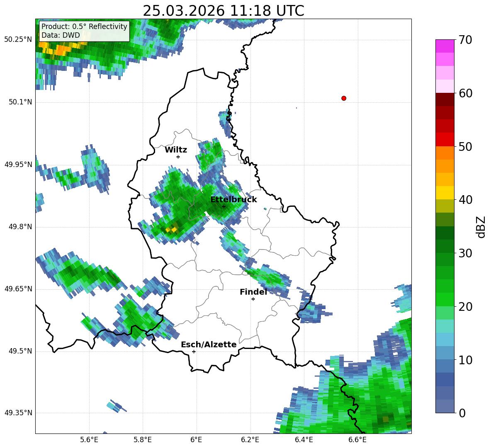Click the 50.1°N latitude tick label
The width and height of the screenshot is (491, 448).
tap(20, 102)
